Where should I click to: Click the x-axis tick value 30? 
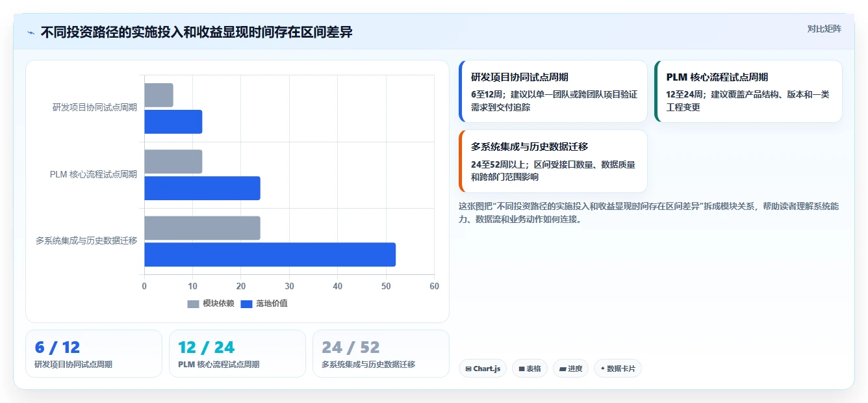point(289,286)
